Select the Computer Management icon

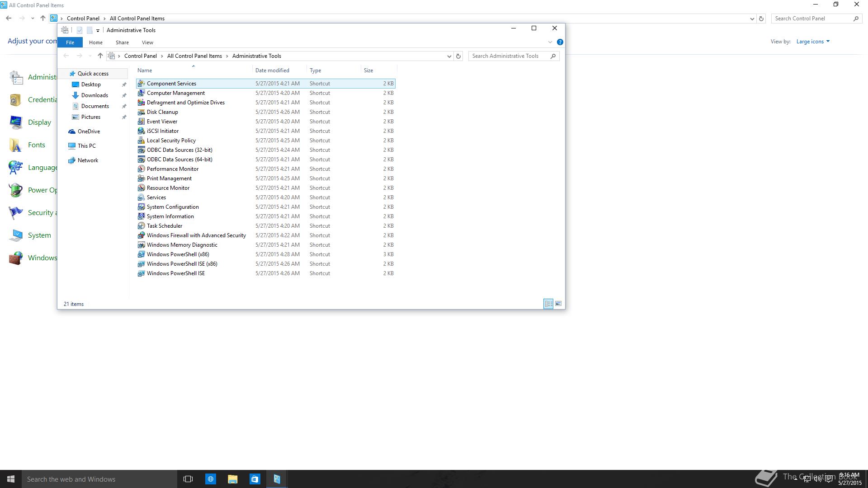(141, 93)
